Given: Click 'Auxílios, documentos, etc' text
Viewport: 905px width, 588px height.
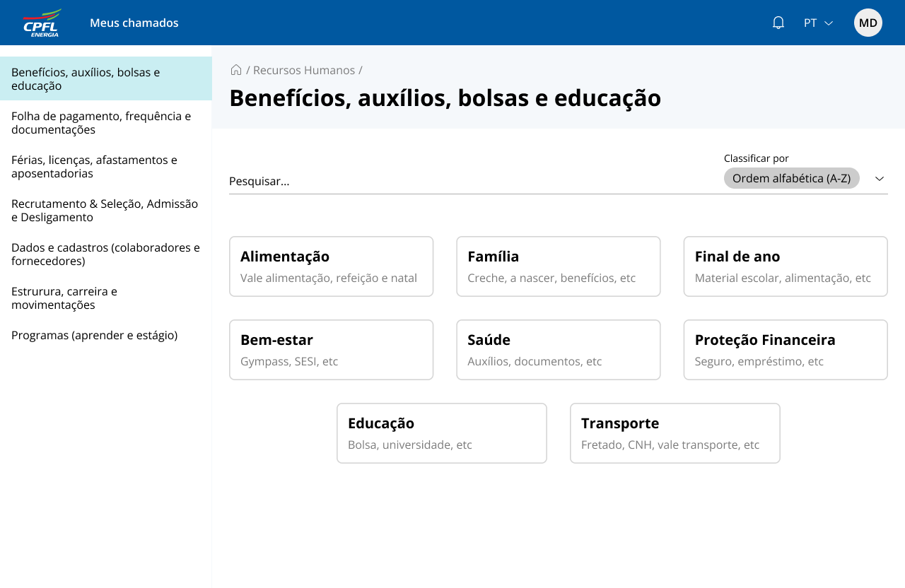Looking at the screenshot, I should click(x=535, y=361).
